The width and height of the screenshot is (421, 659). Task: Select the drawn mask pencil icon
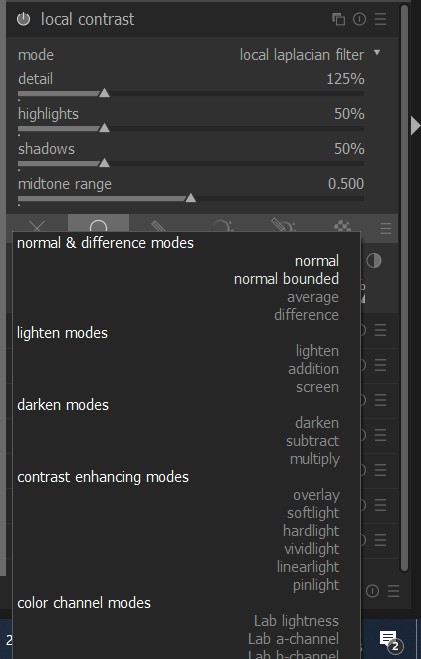pos(159,226)
